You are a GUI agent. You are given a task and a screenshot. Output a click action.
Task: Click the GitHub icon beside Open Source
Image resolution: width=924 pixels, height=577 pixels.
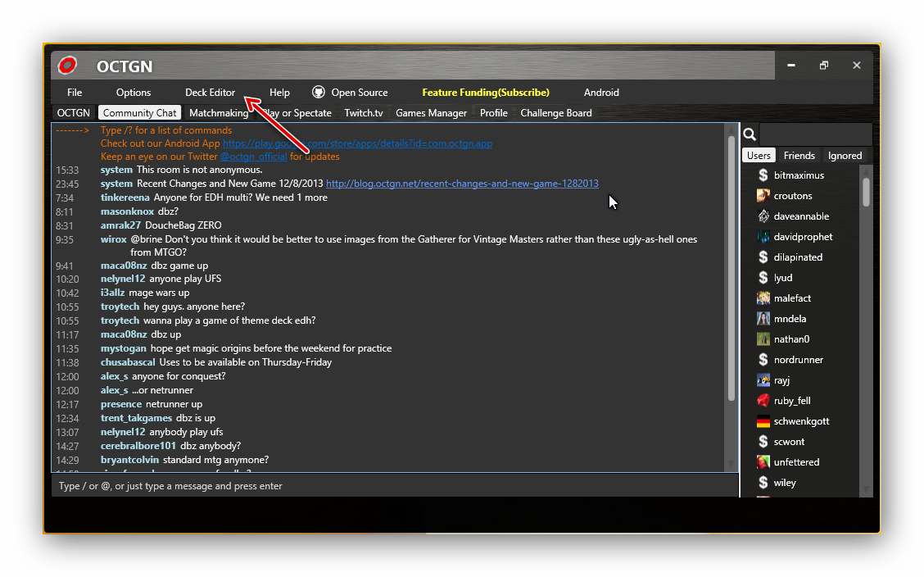click(318, 92)
